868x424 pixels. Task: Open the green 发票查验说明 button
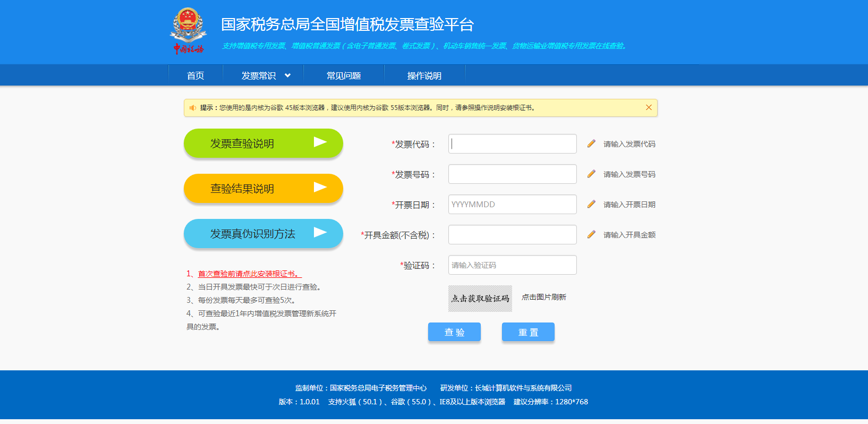(x=263, y=143)
